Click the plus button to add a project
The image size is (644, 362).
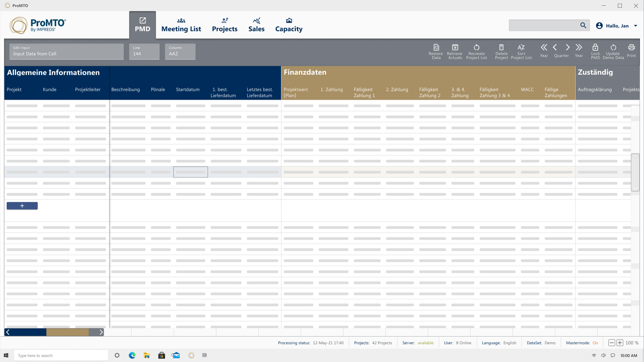click(x=22, y=205)
